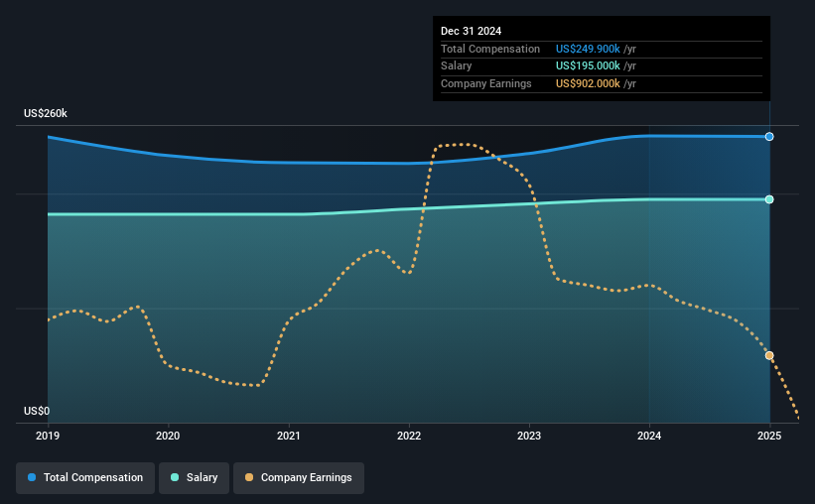Click the Company Earnings label in tooltip

point(486,83)
